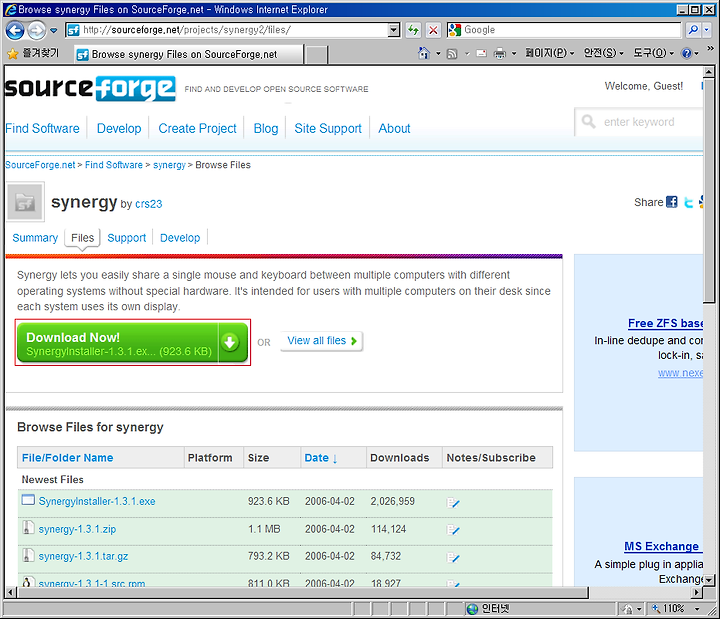The image size is (720, 619).
Task: Open the SynergyInstaller-1.3.1.exe file link
Action: coord(97,501)
